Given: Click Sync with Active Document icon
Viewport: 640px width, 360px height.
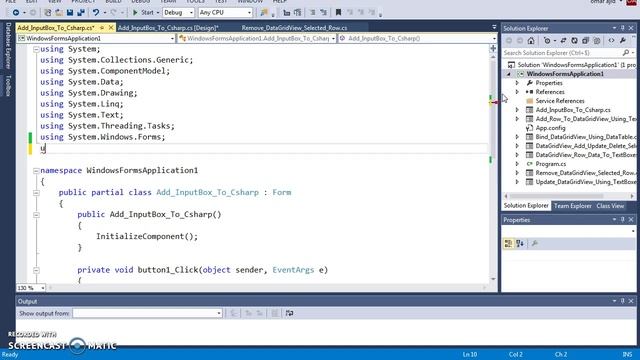Looking at the screenshot, I should point(563,40).
